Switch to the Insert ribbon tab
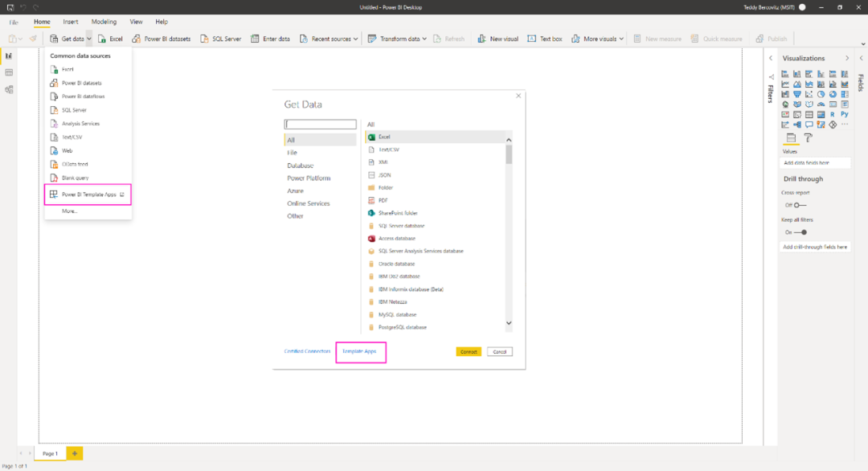Screen dimensions: 868x471 coord(70,22)
